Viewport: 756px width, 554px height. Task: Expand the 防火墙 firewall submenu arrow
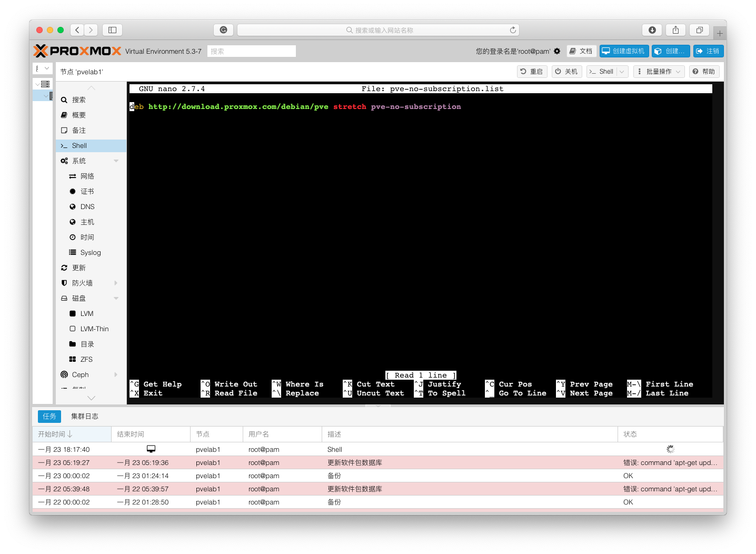coord(116,283)
